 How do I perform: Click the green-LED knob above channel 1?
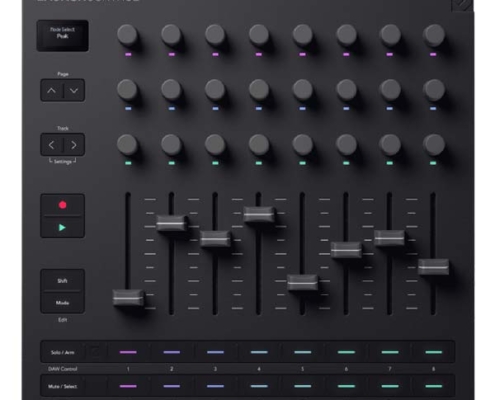[127, 144]
